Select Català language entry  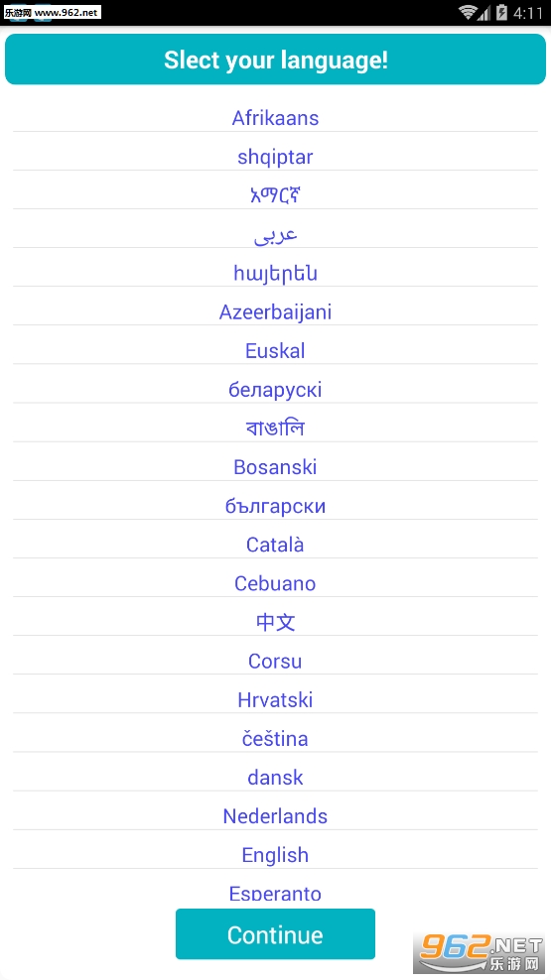[275, 545]
